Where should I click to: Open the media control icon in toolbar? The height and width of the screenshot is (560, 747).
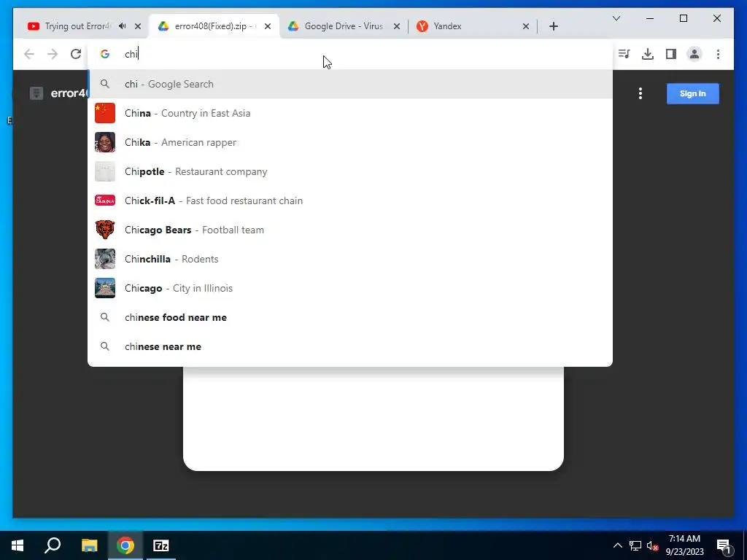(624, 54)
